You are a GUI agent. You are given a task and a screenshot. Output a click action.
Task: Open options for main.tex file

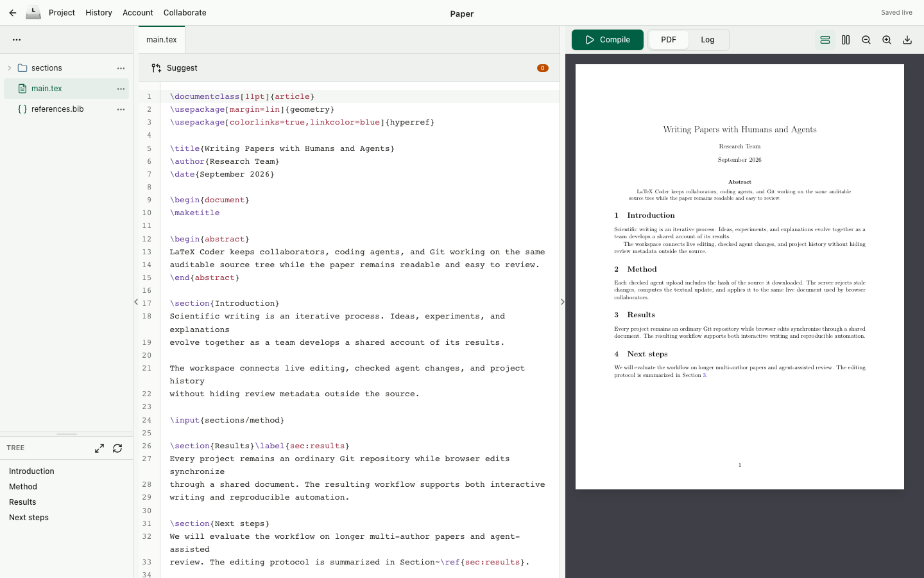coord(121,89)
